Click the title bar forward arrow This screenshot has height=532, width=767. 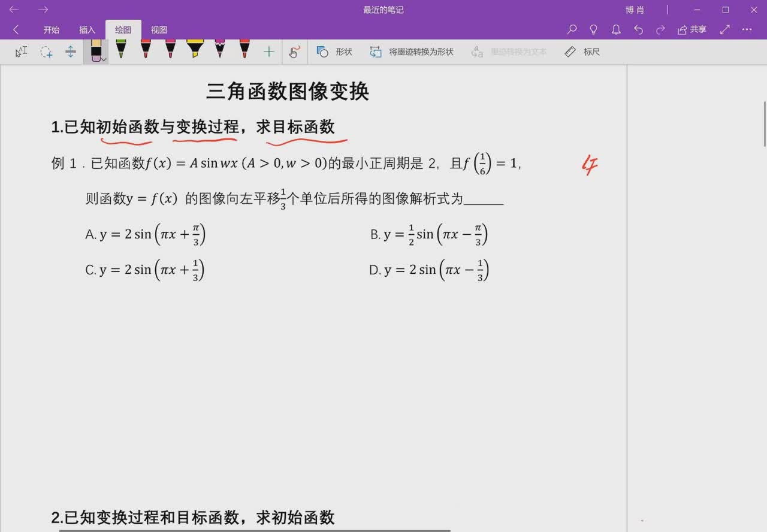coord(43,10)
